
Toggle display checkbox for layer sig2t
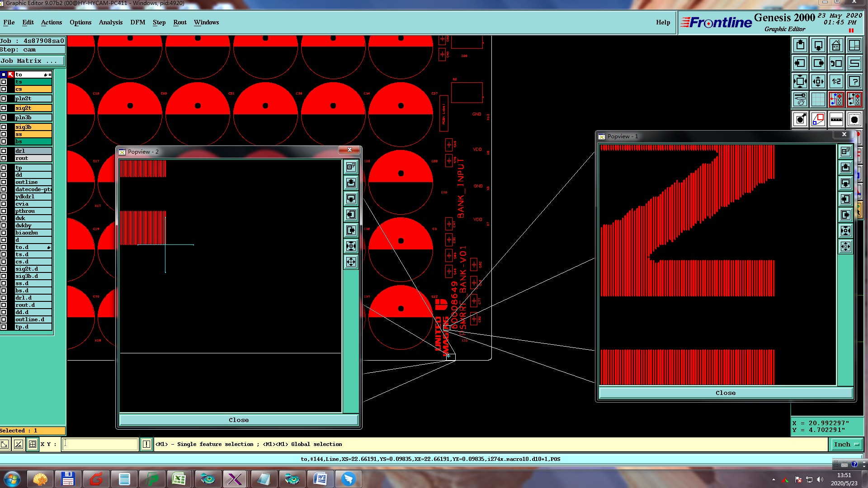click(x=4, y=108)
